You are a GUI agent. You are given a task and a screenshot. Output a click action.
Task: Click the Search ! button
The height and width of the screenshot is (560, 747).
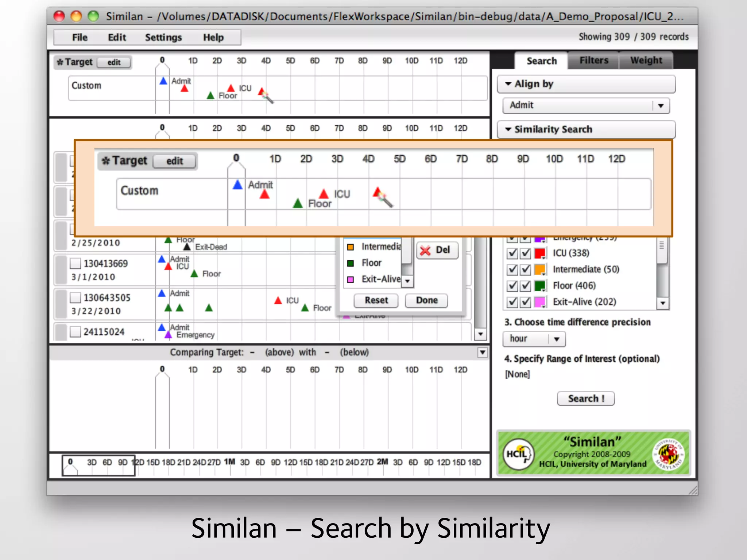coord(586,398)
